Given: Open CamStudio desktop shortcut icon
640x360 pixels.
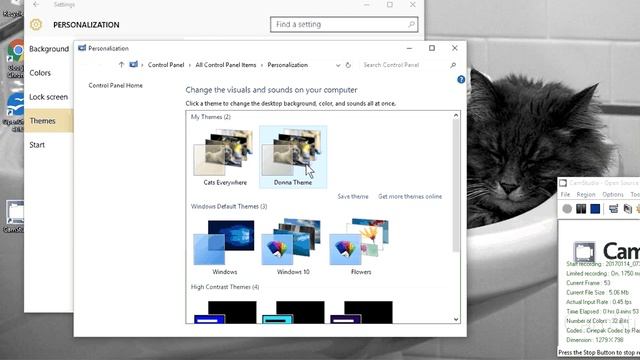Looking at the screenshot, I should click(15, 216).
